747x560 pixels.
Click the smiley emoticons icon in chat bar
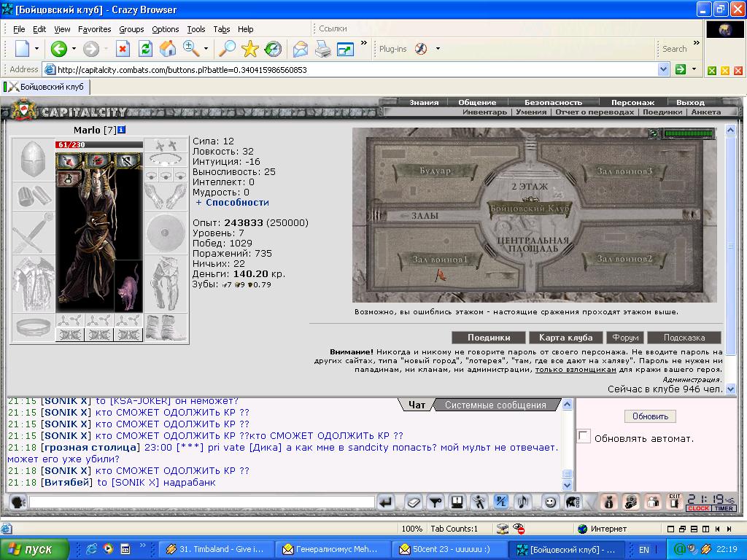(550, 502)
